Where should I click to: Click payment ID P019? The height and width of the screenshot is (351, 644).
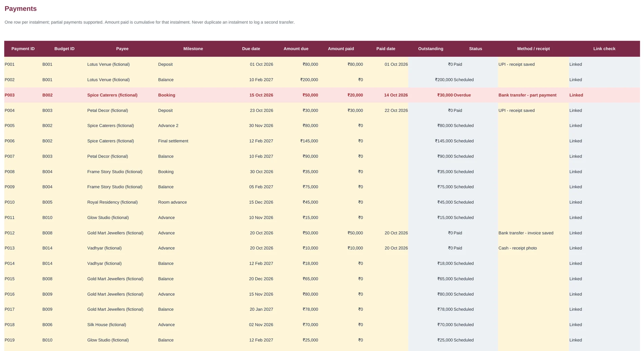point(23,340)
